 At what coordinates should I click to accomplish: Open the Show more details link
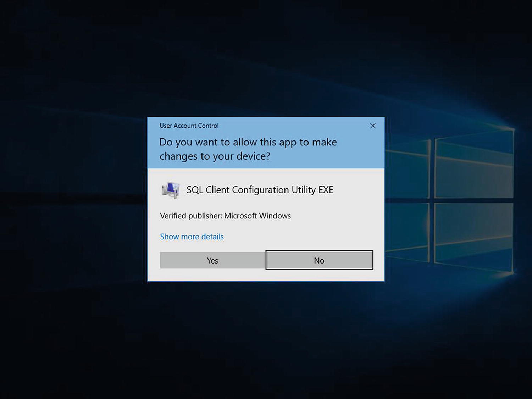pos(192,237)
